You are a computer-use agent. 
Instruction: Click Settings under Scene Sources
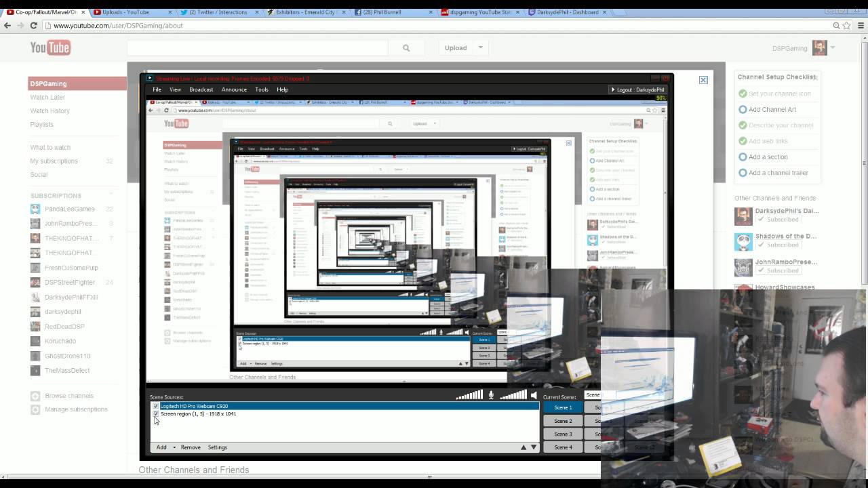coord(217,447)
